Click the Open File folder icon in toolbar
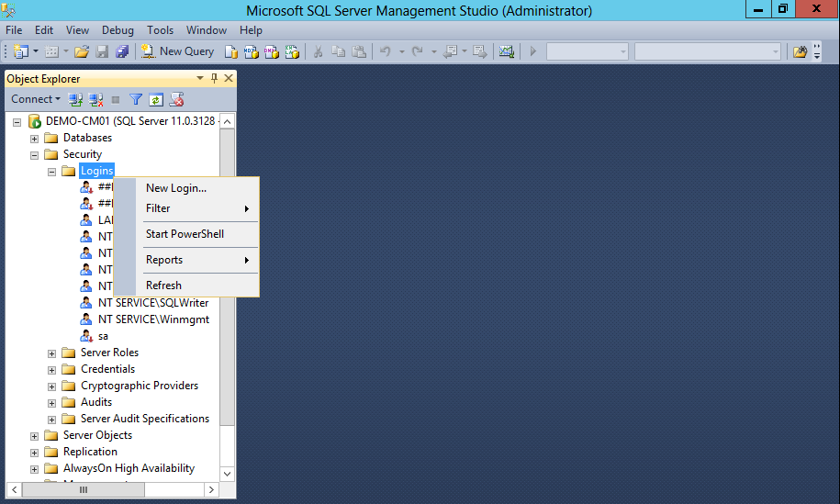840x504 pixels. 82,51
